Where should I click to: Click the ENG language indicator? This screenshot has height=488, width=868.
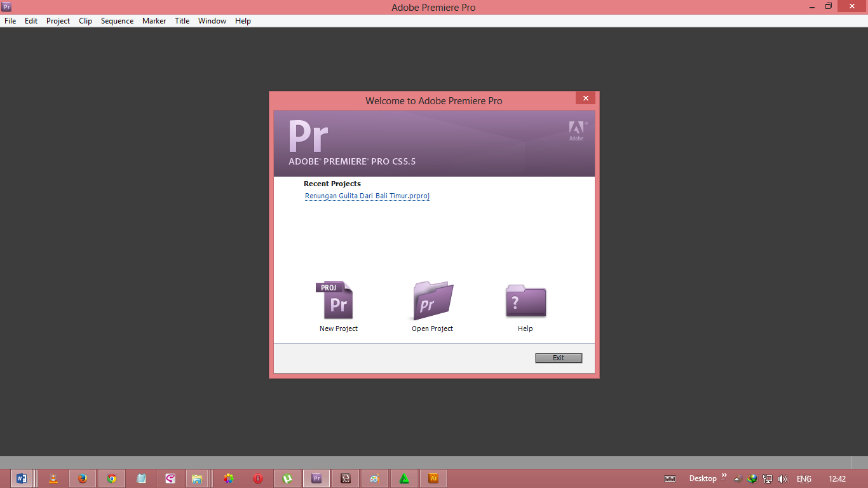click(x=804, y=479)
